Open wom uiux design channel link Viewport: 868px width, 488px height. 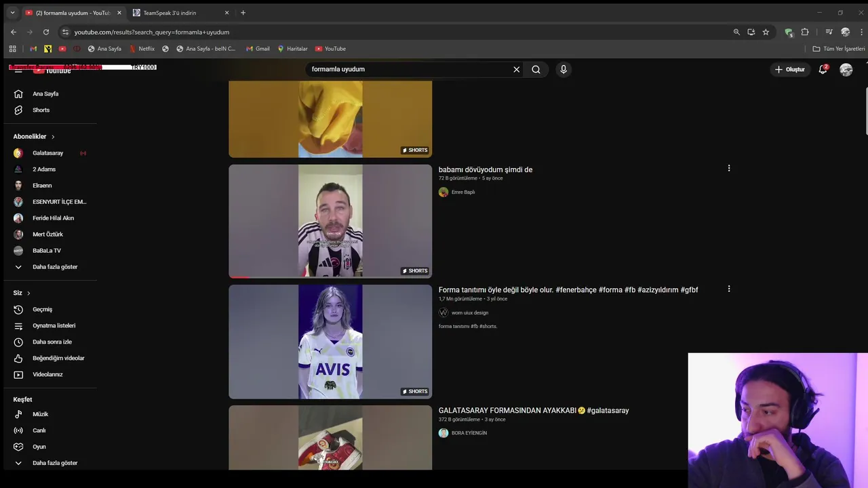click(x=470, y=313)
